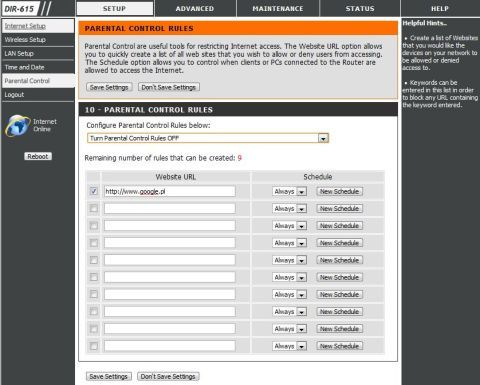Click Logout in the sidebar
This screenshot has height=385, width=480.
(x=38, y=95)
